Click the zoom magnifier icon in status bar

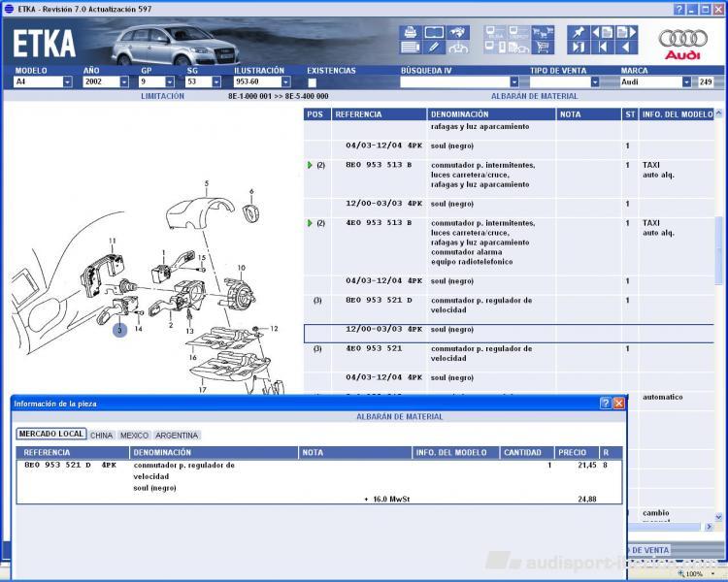[x=681, y=574]
